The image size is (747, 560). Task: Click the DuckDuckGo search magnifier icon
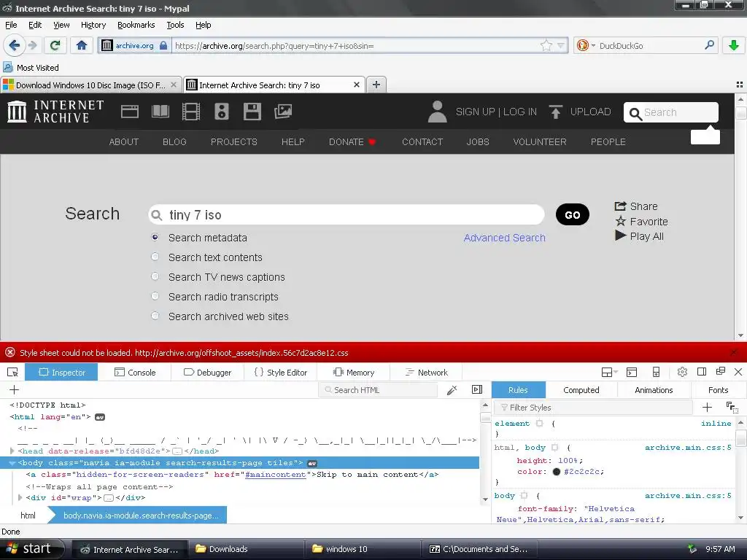709,45
